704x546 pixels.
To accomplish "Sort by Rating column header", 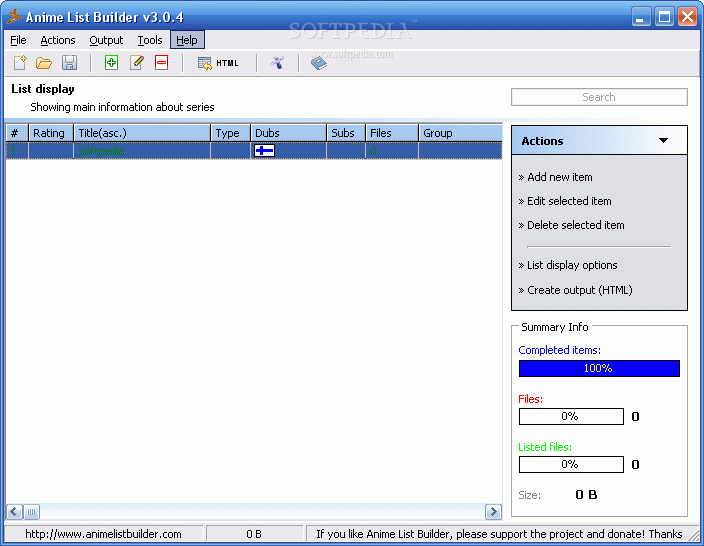I will click(51, 133).
